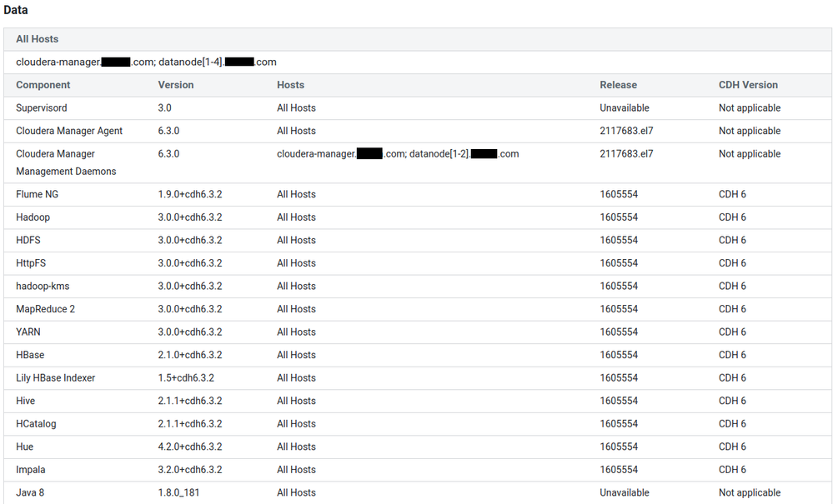Click Management Daemons hosts list cell
833x504 pixels.
coord(398,154)
